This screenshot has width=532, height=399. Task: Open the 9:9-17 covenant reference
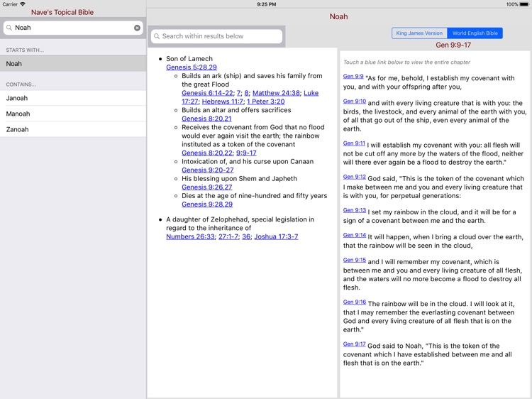tap(246, 153)
